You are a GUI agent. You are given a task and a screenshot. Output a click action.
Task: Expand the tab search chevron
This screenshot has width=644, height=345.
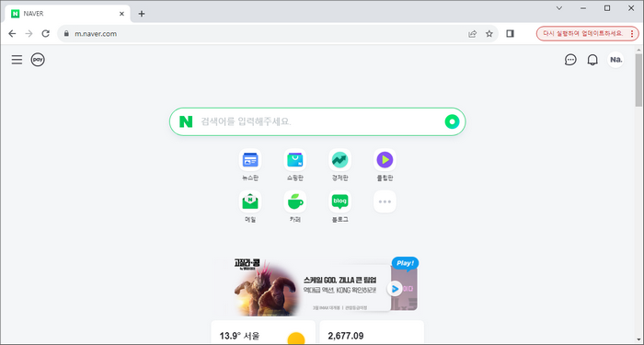559,7
